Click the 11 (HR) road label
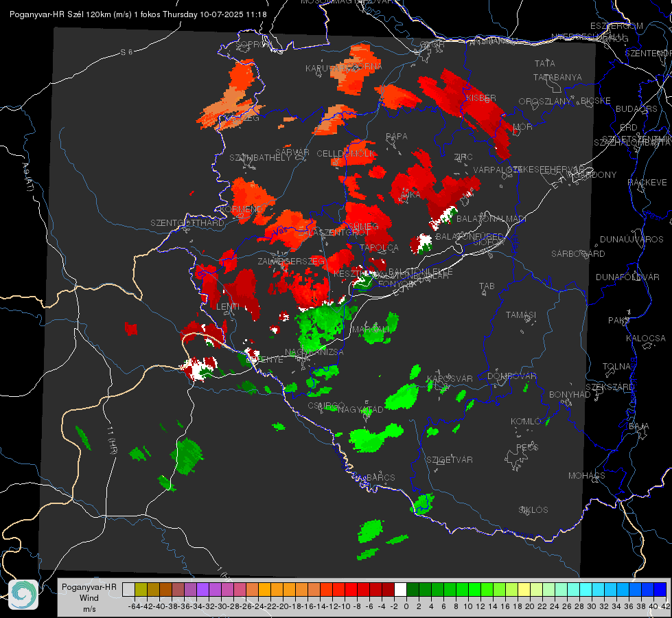672x618 pixels. tap(112, 439)
